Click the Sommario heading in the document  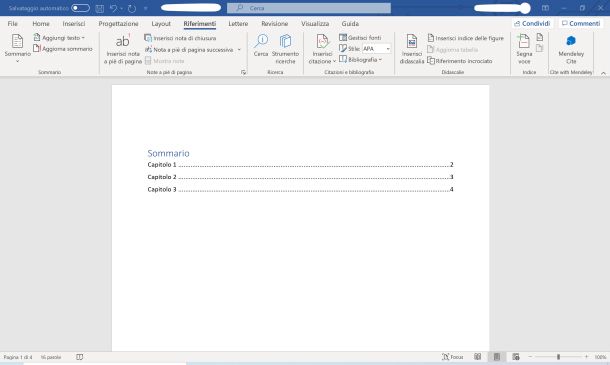(x=168, y=153)
